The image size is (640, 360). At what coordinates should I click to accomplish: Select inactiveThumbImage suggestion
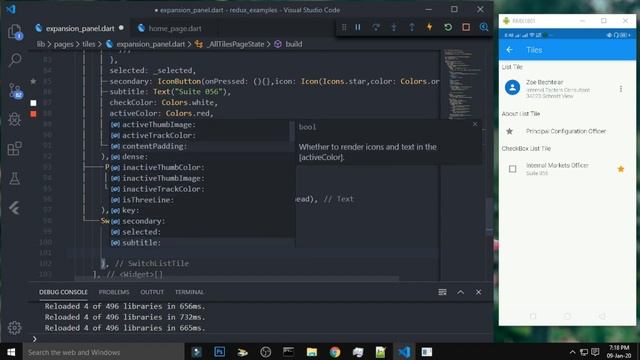[x=202, y=178]
